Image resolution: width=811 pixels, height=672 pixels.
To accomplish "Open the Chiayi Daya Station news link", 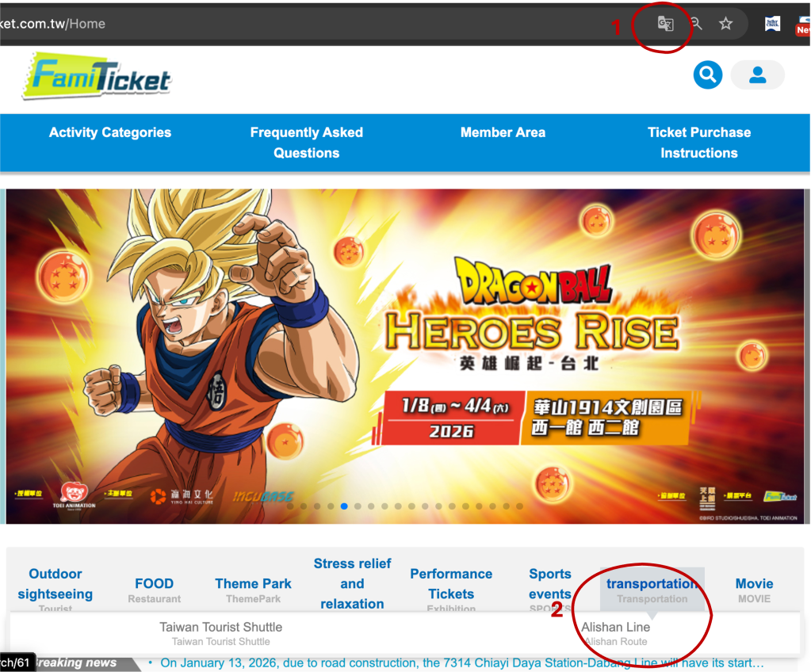I will click(461, 662).
